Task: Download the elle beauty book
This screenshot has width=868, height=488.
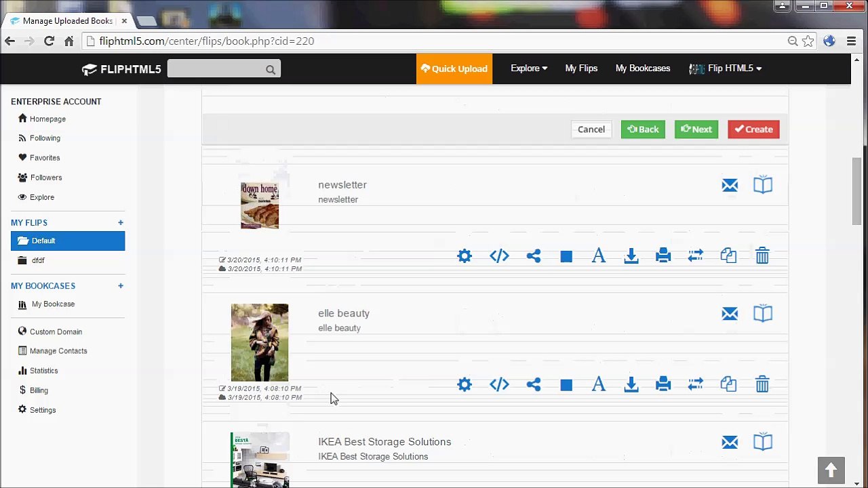Action: 631,384
